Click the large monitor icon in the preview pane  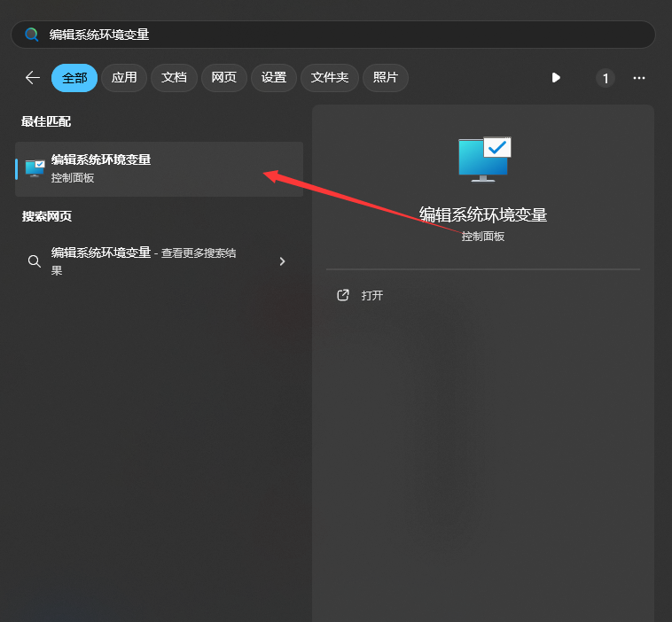(x=484, y=159)
